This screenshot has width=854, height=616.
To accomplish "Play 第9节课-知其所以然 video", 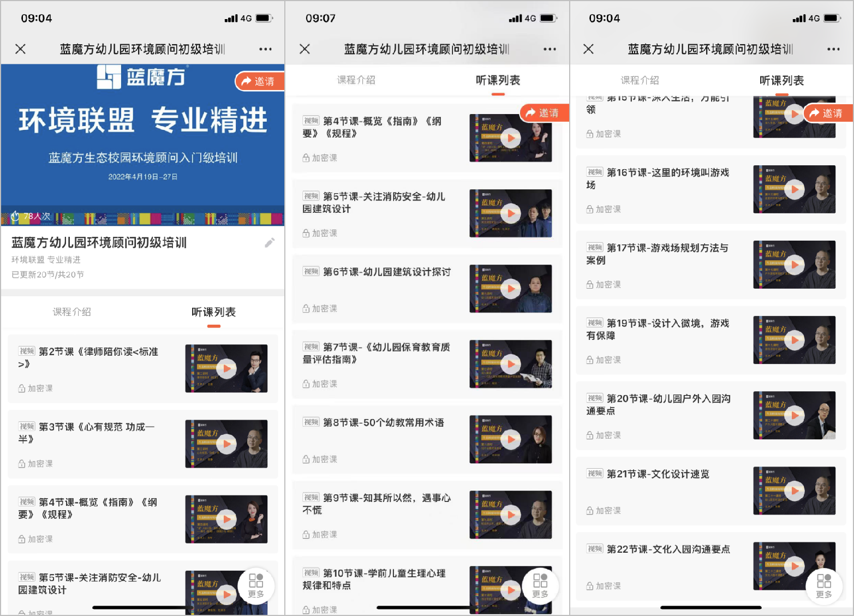I will pyautogui.click(x=511, y=515).
